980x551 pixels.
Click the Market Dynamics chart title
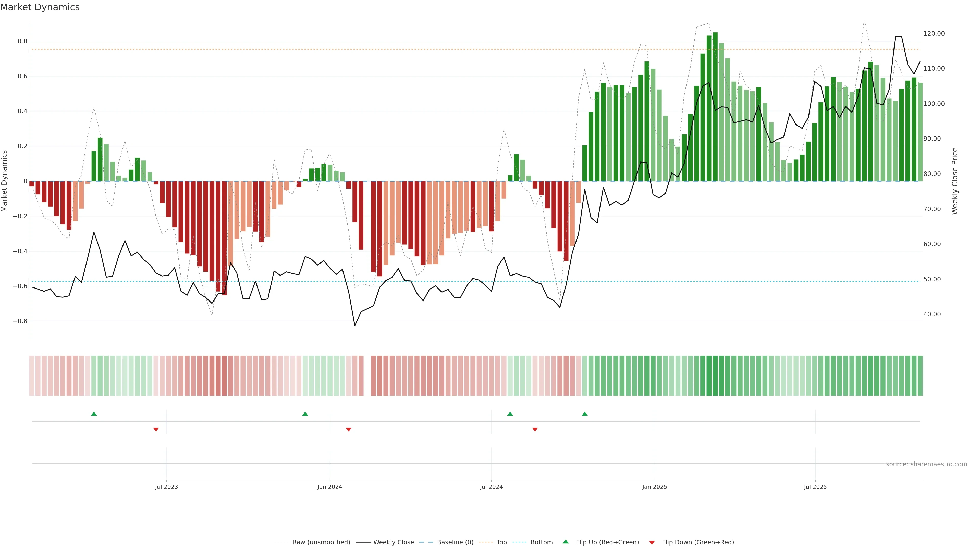click(40, 7)
